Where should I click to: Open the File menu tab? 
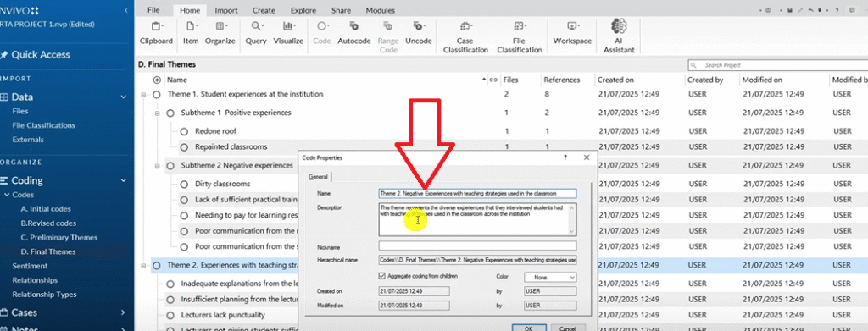click(x=154, y=10)
